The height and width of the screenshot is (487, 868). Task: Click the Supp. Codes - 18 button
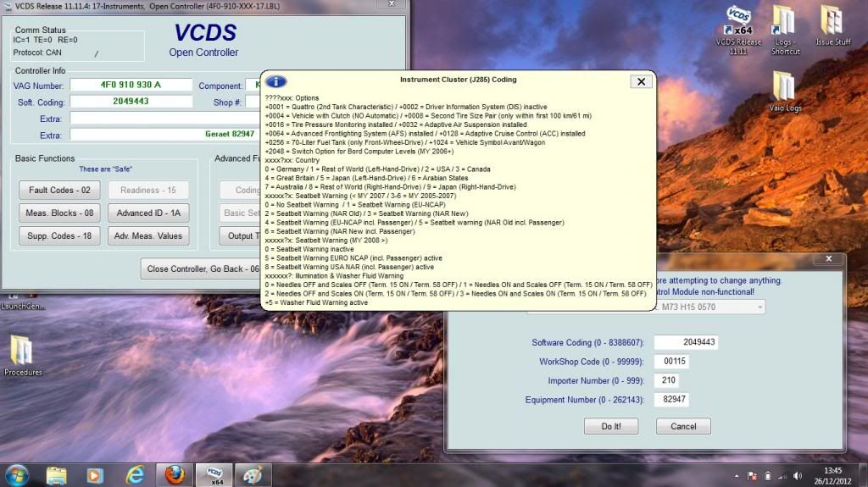pos(59,235)
